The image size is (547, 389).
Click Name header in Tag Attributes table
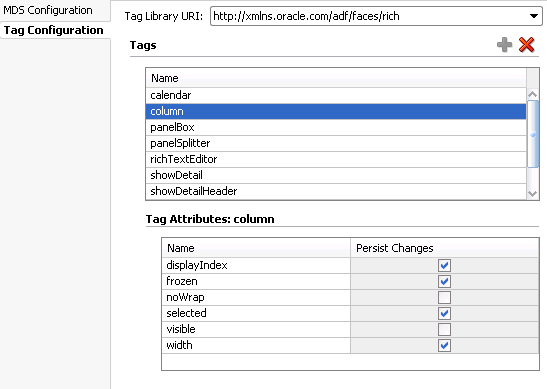256,248
